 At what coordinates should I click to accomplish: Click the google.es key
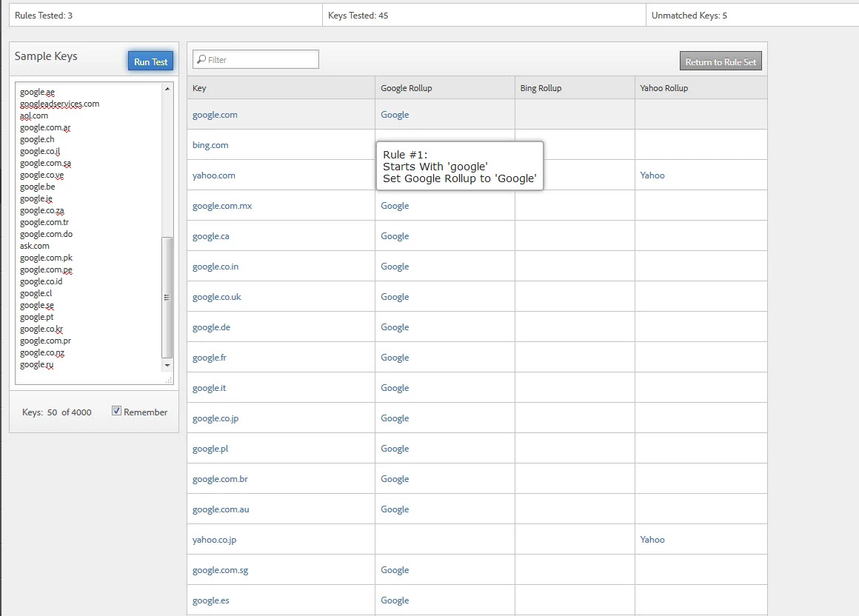coord(211,600)
